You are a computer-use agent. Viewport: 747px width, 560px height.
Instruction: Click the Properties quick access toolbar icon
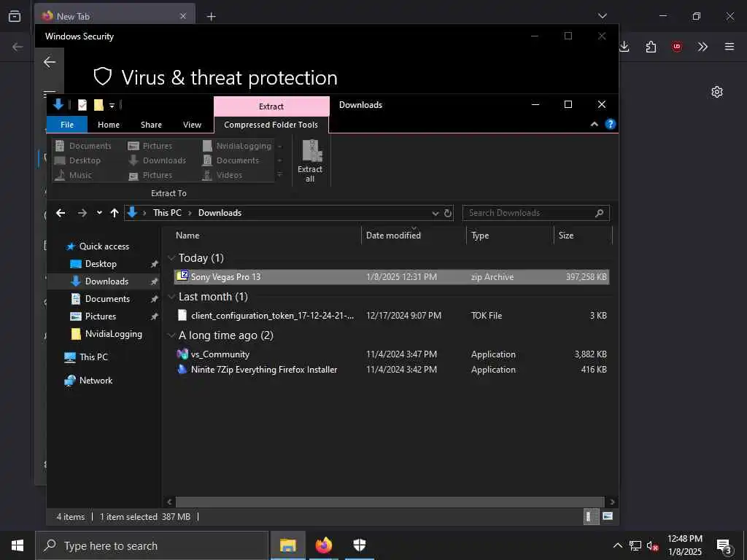pos(82,105)
